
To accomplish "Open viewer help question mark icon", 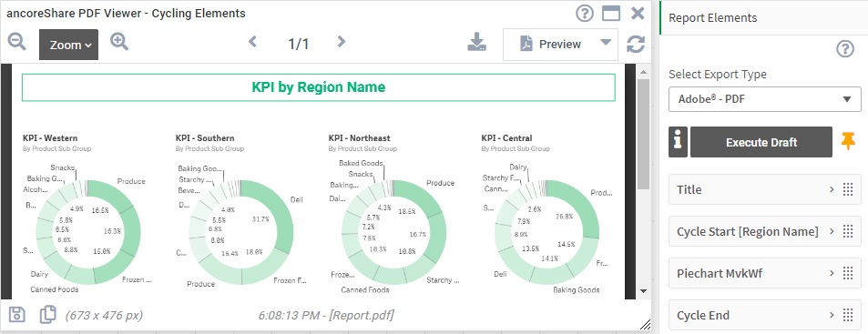I will [585, 14].
